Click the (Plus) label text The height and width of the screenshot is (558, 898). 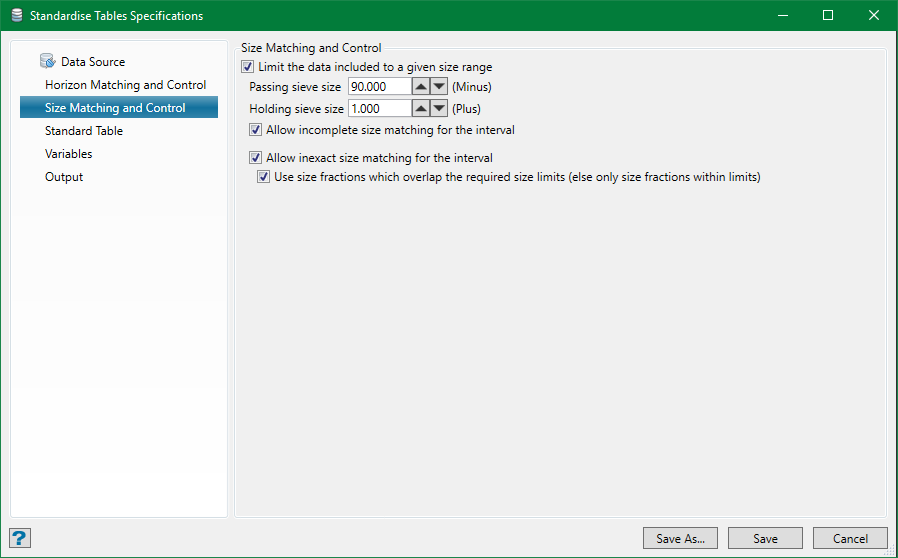point(466,109)
